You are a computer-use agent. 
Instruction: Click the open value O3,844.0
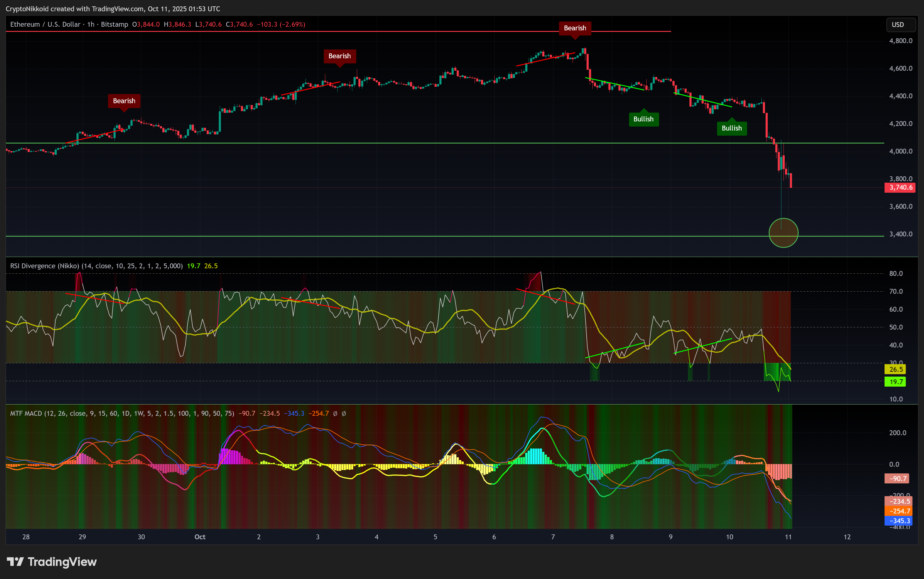click(x=146, y=25)
